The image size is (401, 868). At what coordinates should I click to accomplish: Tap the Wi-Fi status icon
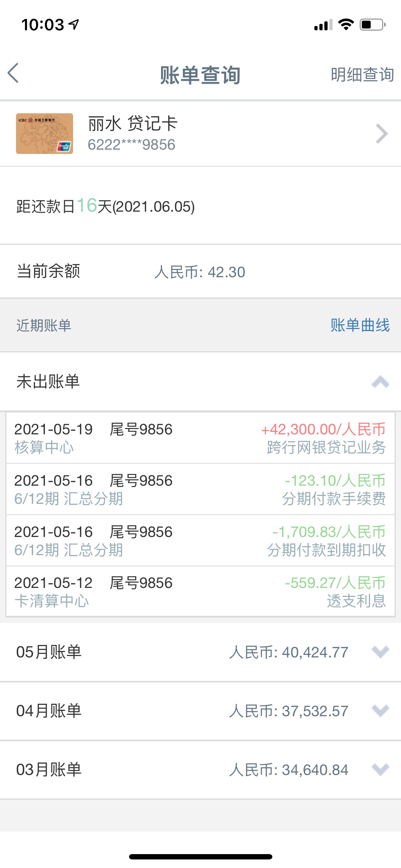[x=346, y=25]
